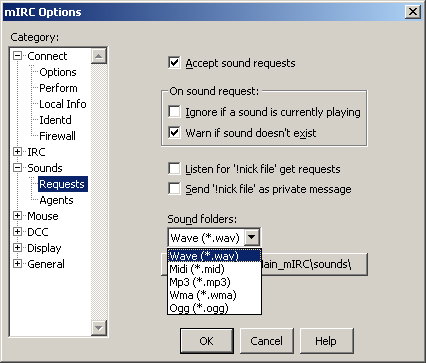Viewport: 426px width, 363px height.
Task: Select the Local Info tree item
Action: (63, 104)
